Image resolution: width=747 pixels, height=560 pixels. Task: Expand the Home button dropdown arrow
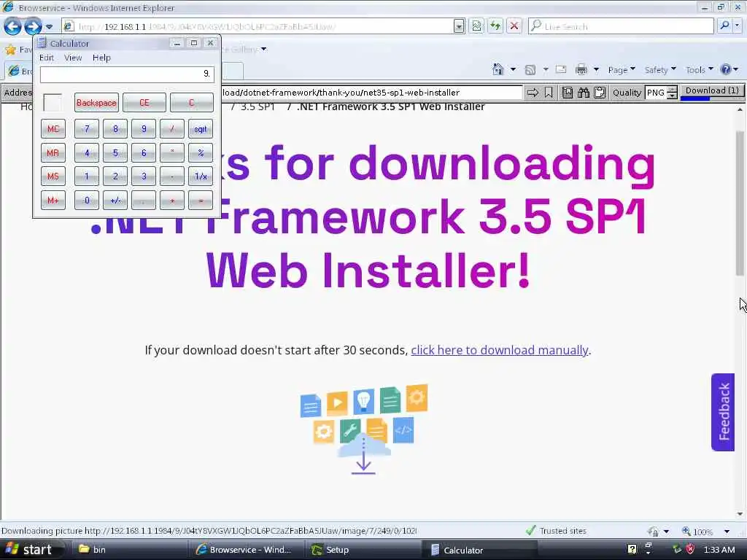513,69
